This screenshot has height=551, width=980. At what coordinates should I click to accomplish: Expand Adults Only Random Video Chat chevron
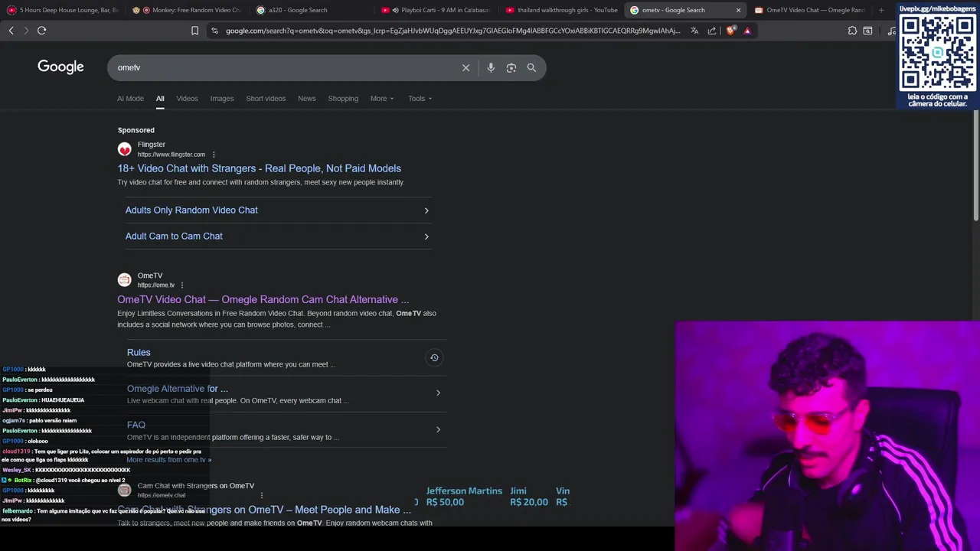tap(426, 210)
